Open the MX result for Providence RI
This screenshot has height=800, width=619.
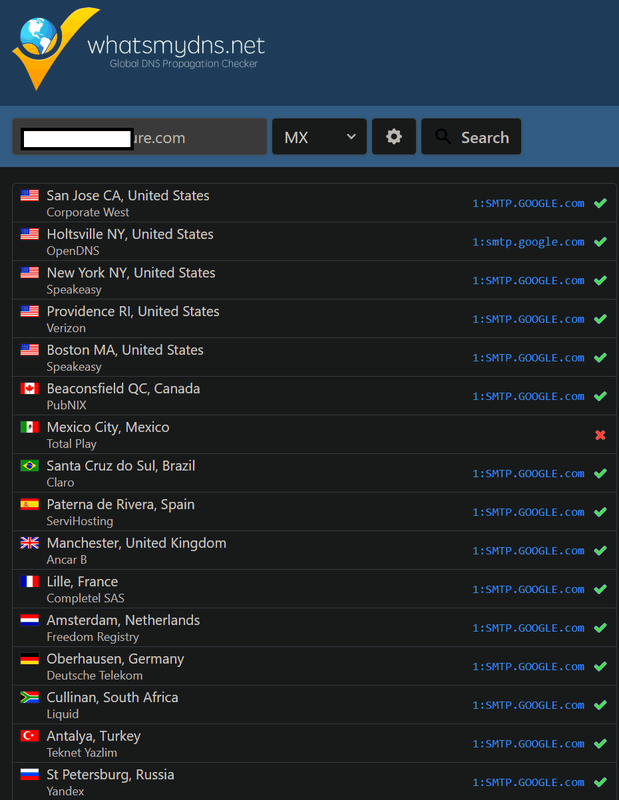tap(528, 319)
